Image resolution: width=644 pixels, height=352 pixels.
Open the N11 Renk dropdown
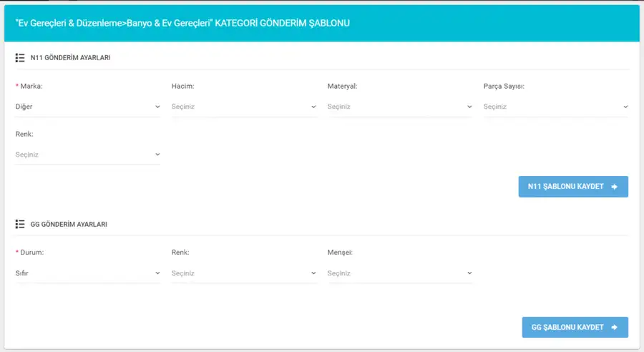[87, 155]
